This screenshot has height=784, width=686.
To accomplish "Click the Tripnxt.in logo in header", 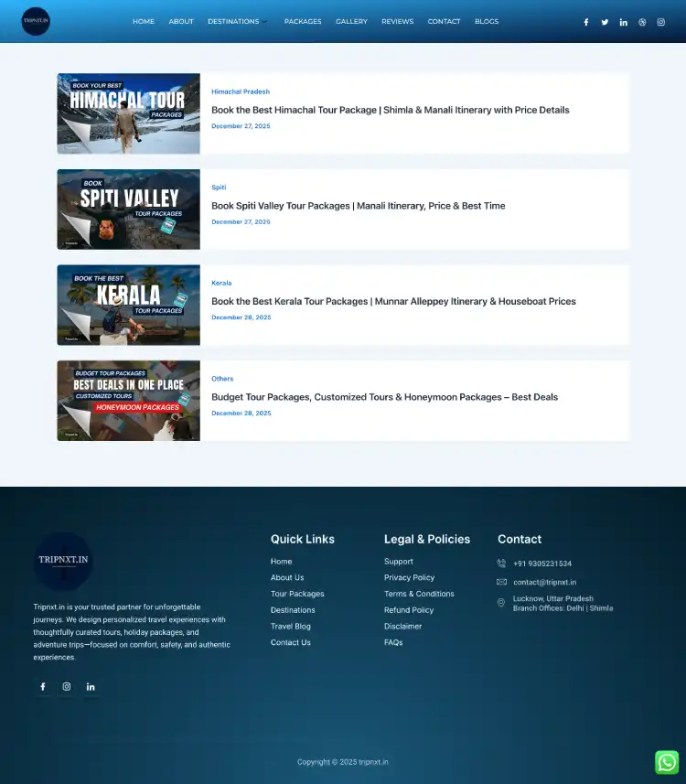I will coord(36,21).
